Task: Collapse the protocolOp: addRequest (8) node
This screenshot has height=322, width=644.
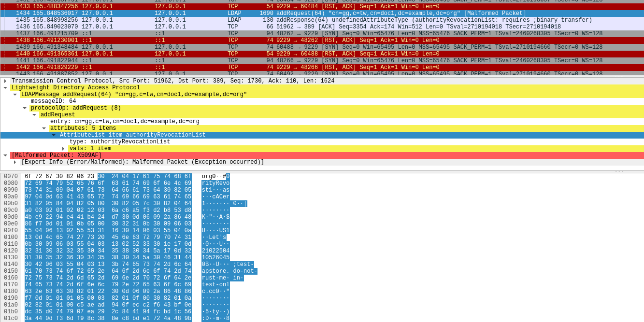Action: [25, 108]
